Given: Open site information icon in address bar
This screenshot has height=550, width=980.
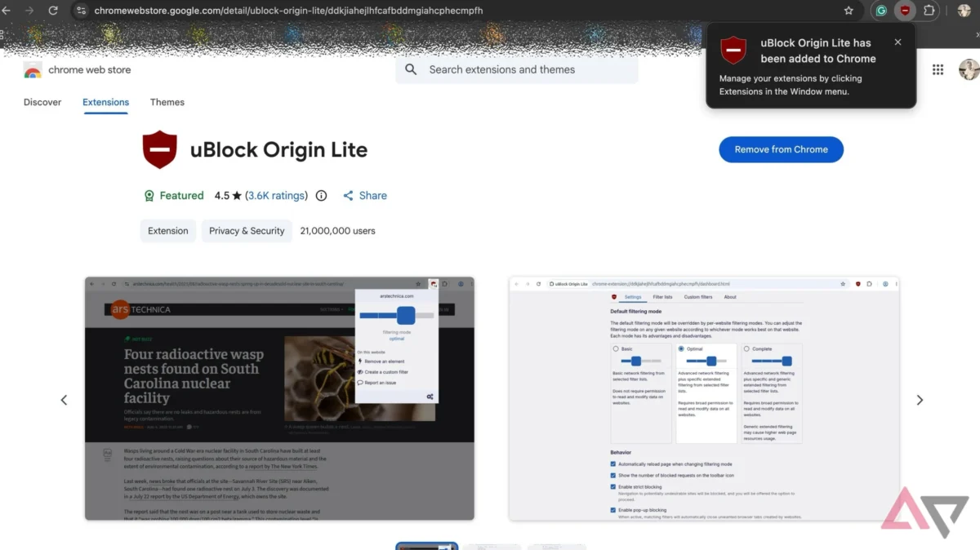Looking at the screenshot, I should (x=80, y=11).
